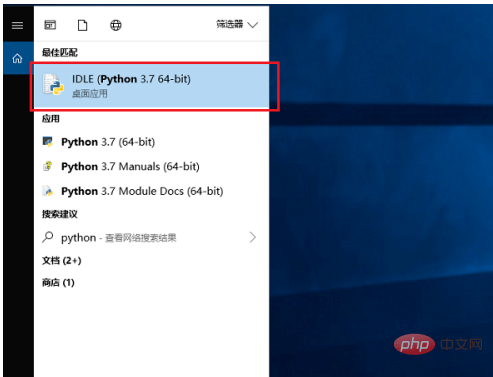The image size is (493, 377).
Task: Filter results by apps icon
Action: tap(50, 25)
